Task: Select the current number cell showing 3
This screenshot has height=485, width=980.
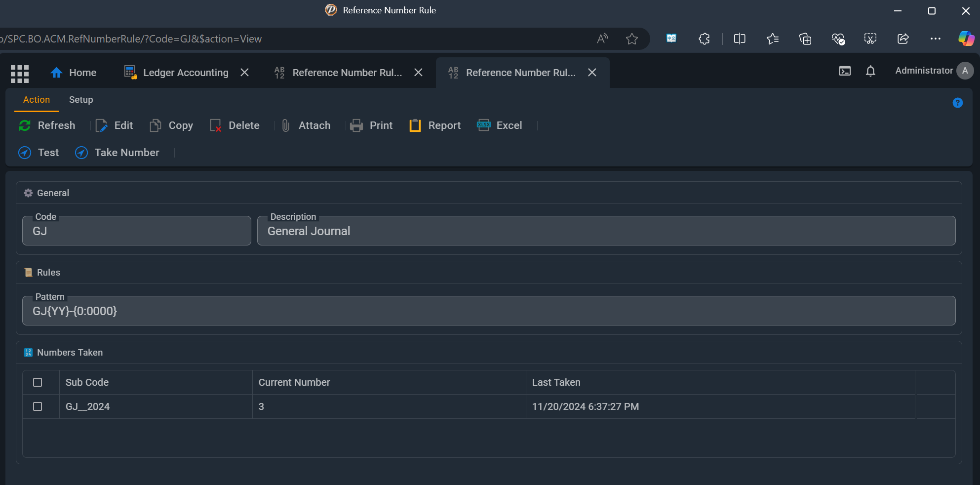Action: pos(389,406)
